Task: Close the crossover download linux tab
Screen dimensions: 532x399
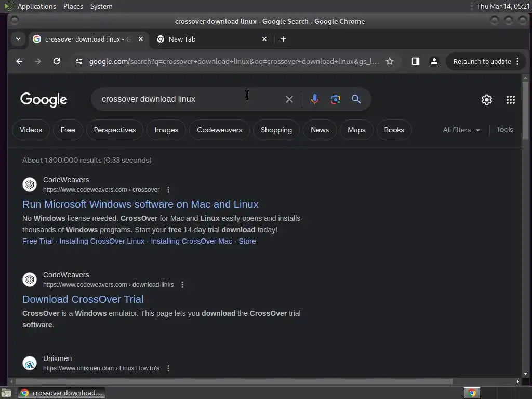Action: click(141, 39)
